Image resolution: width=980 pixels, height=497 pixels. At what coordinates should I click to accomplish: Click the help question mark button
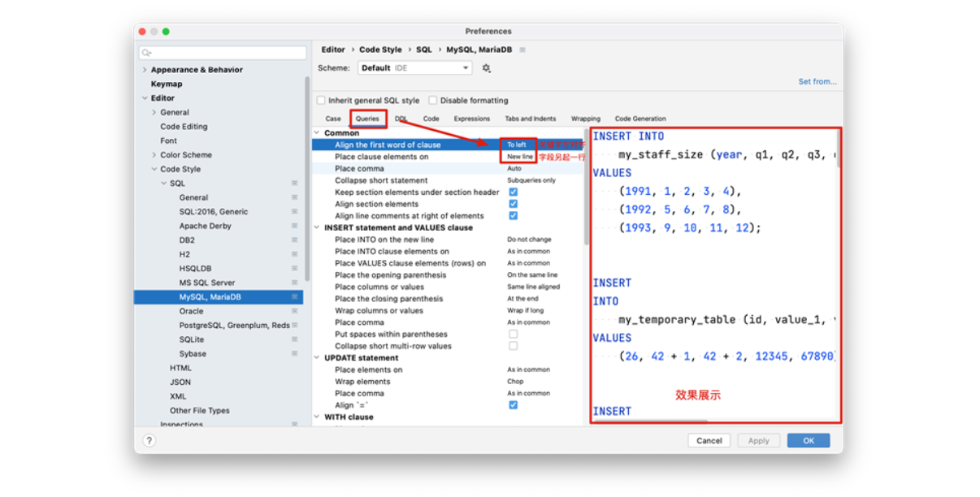point(149,440)
